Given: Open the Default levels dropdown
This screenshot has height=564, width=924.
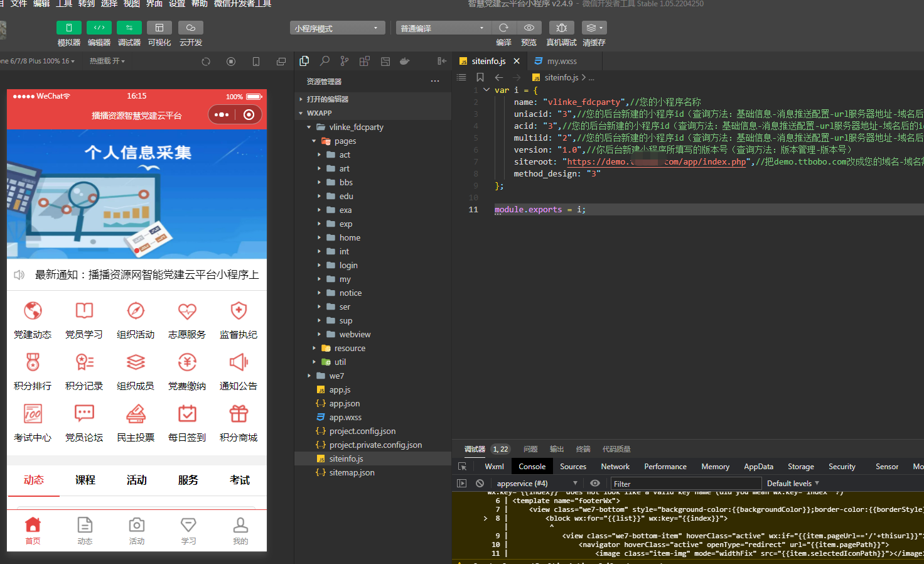Looking at the screenshot, I should [x=793, y=484].
